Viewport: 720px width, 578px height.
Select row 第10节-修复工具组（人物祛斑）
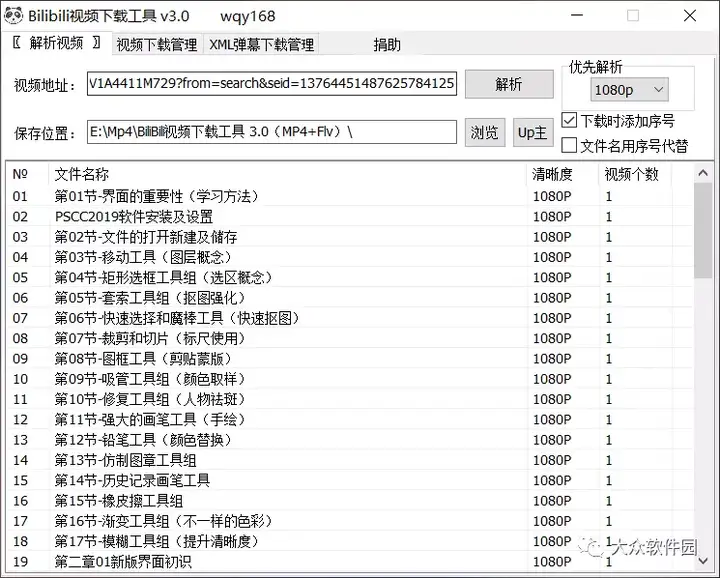[x=349, y=399]
